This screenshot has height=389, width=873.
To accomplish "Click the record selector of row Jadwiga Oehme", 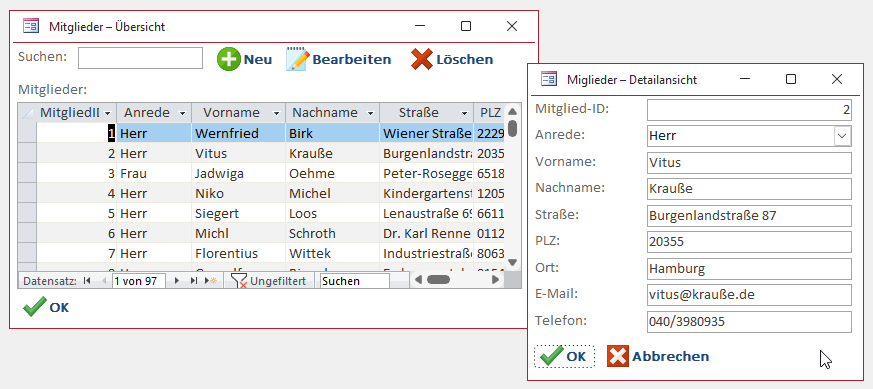I will tap(27, 174).
